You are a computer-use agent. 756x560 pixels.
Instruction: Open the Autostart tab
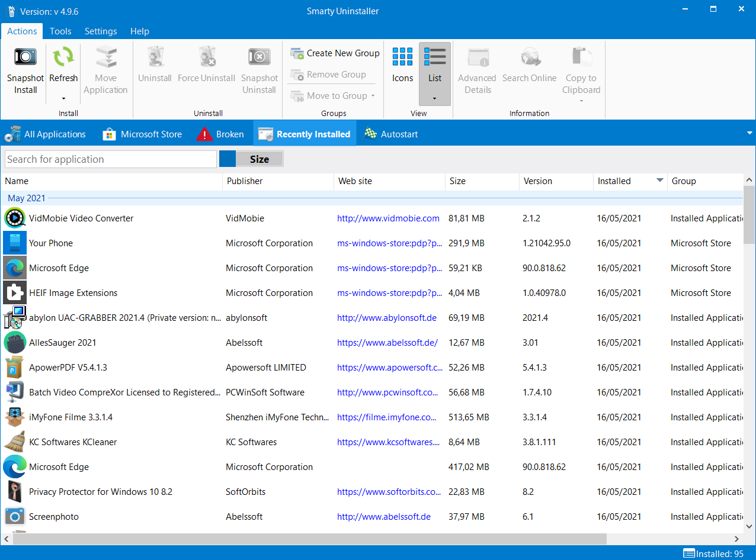(391, 134)
